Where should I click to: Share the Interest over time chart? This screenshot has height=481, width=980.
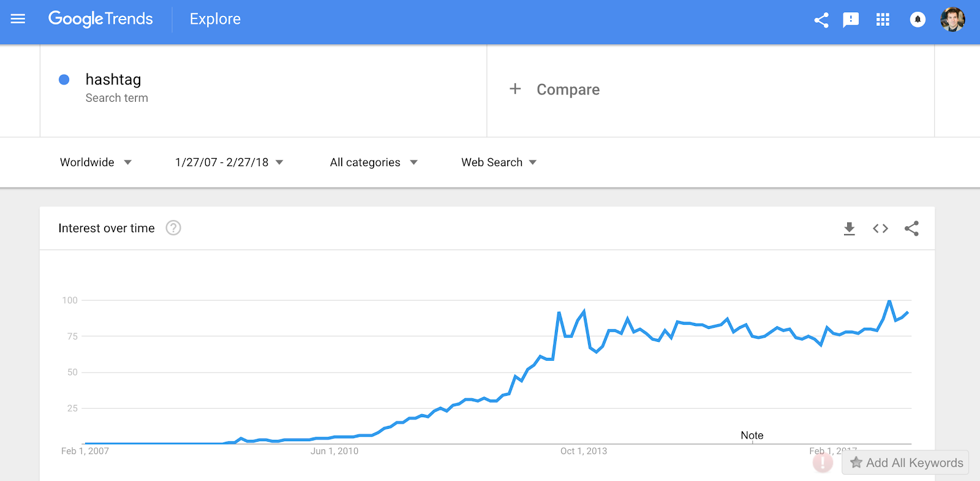point(911,229)
